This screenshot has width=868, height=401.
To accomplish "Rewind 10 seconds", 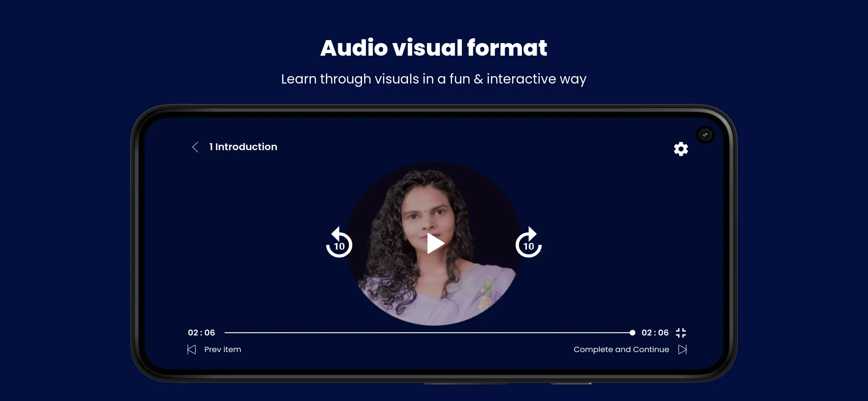I will tap(339, 242).
